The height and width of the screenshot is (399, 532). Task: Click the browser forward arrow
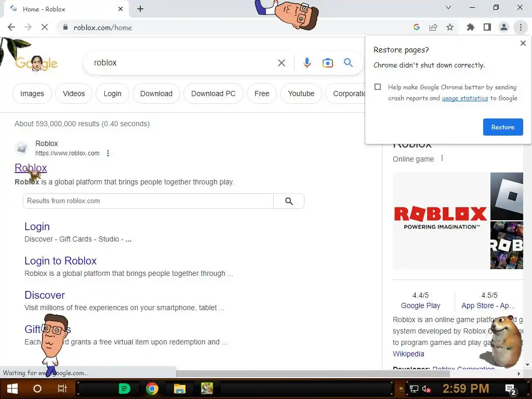[28, 27]
